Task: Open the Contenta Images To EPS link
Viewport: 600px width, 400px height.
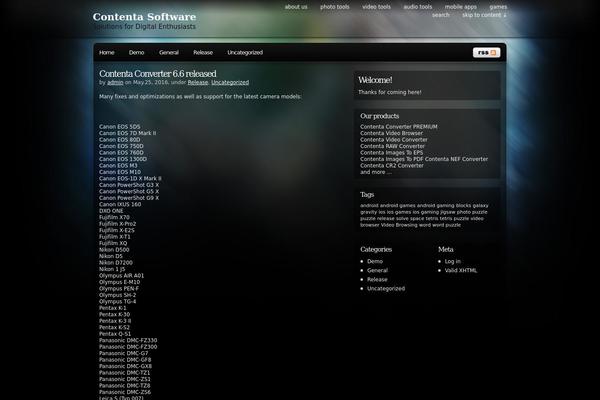Action: (x=391, y=153)
